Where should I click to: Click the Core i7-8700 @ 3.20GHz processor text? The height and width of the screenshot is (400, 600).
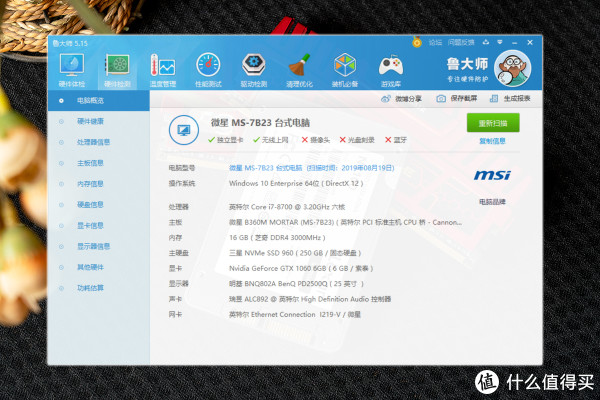pyautogui.click(x=287, y=207)
